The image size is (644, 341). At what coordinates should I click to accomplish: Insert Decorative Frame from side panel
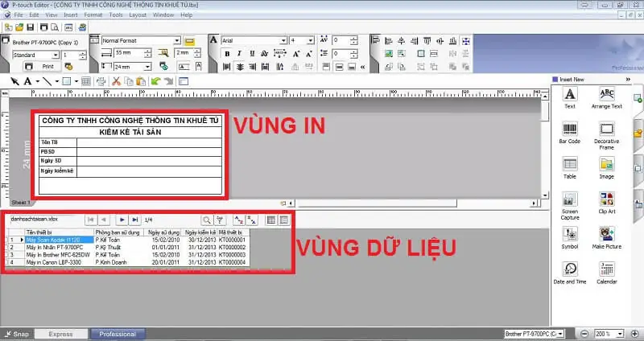click(607, 135)
